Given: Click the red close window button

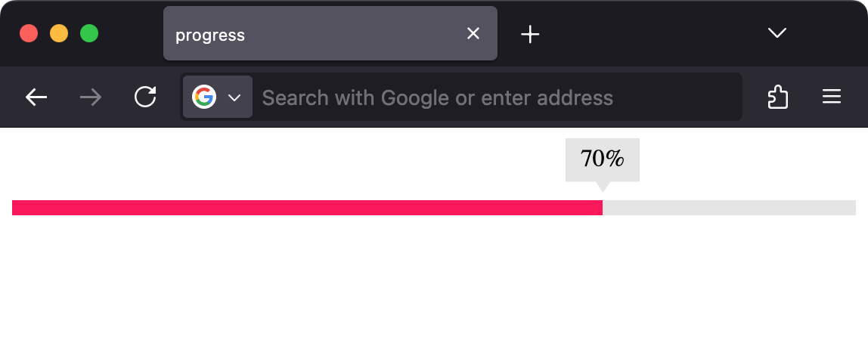Looking at the screenshot, I should [x=29, y=33].
